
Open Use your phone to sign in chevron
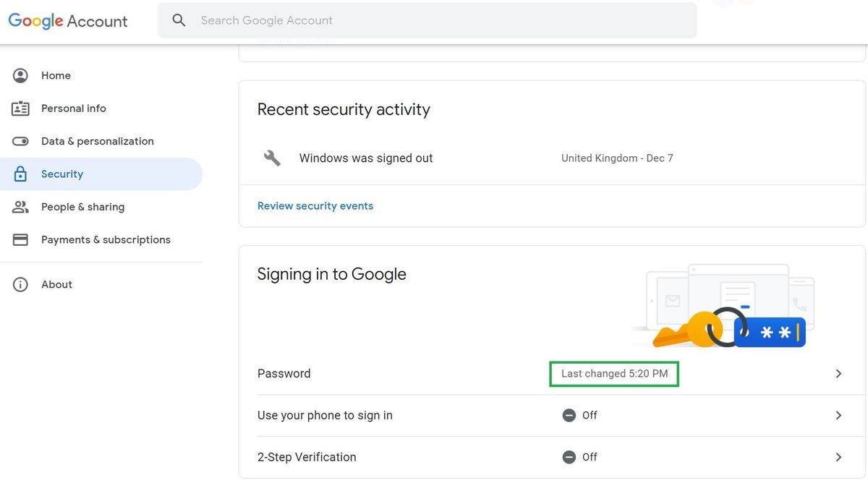pos(838,415)
